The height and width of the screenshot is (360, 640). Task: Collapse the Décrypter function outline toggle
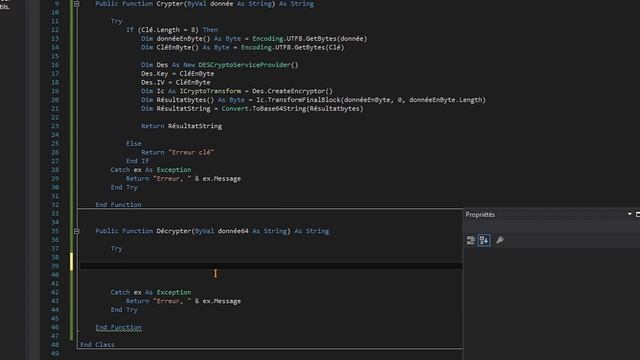coord(76,231)
